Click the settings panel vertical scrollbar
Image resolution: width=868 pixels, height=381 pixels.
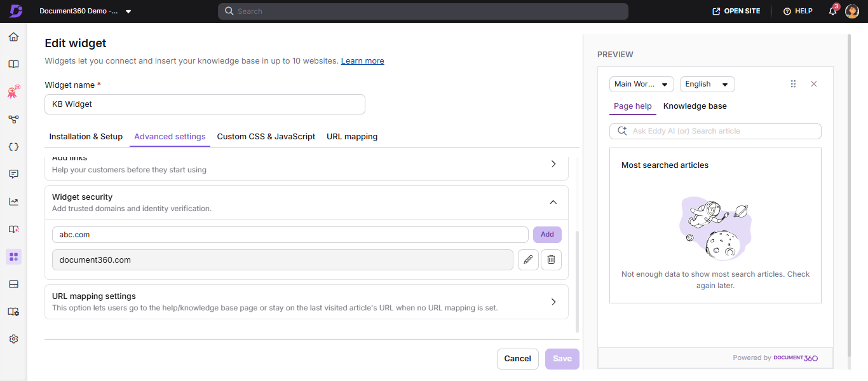(x=577, y=281)
